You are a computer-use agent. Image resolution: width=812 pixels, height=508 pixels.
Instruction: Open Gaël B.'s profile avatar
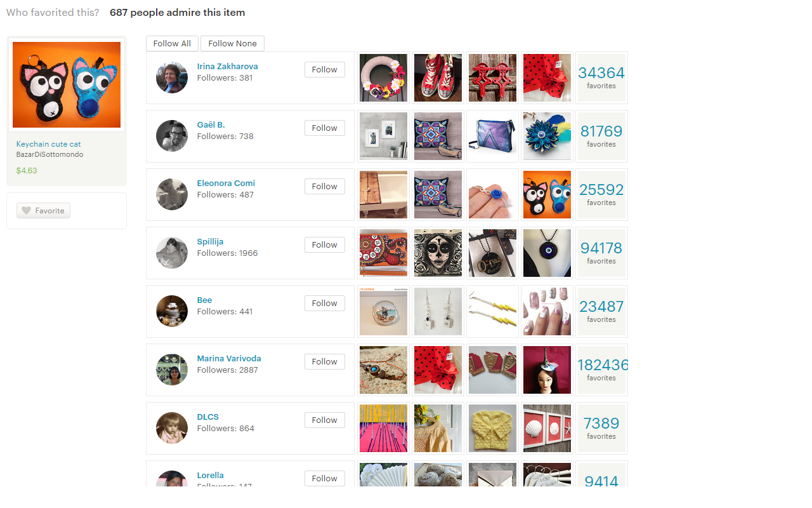click(172, 136)
